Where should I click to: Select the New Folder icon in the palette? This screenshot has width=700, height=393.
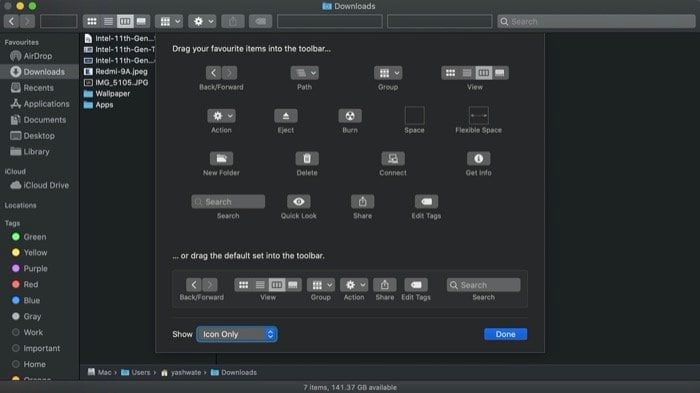(x=221, y=159)
